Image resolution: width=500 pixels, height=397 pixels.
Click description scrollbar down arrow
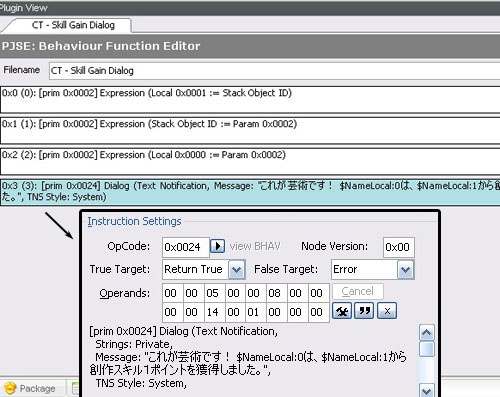[427, 390]
